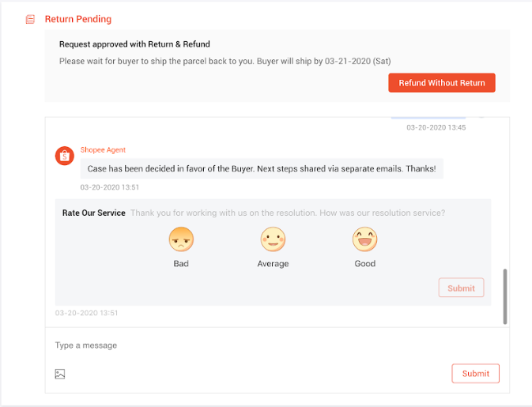Select the Good smiling face emoji
Viewport: 532px width, 407px height.
[x=364, y=239]
